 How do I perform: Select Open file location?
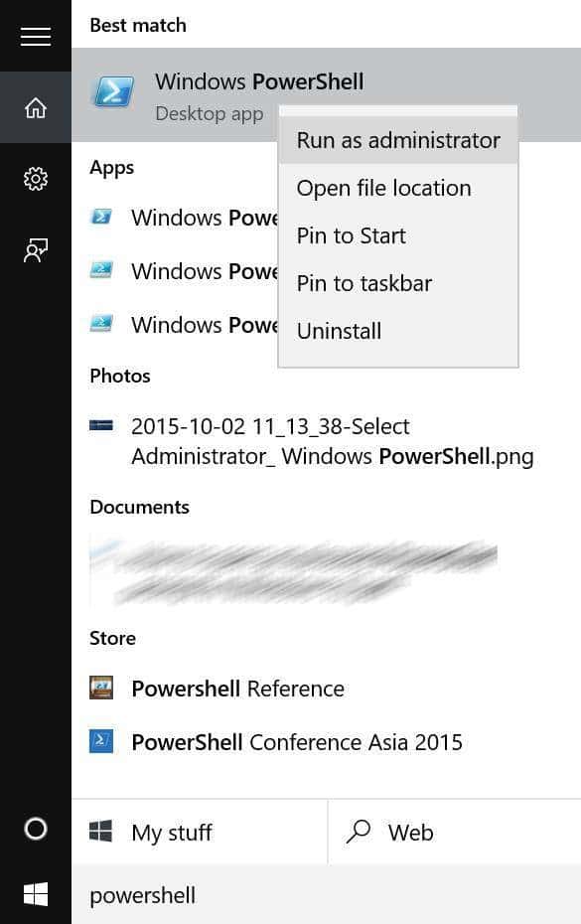[398, 188]
